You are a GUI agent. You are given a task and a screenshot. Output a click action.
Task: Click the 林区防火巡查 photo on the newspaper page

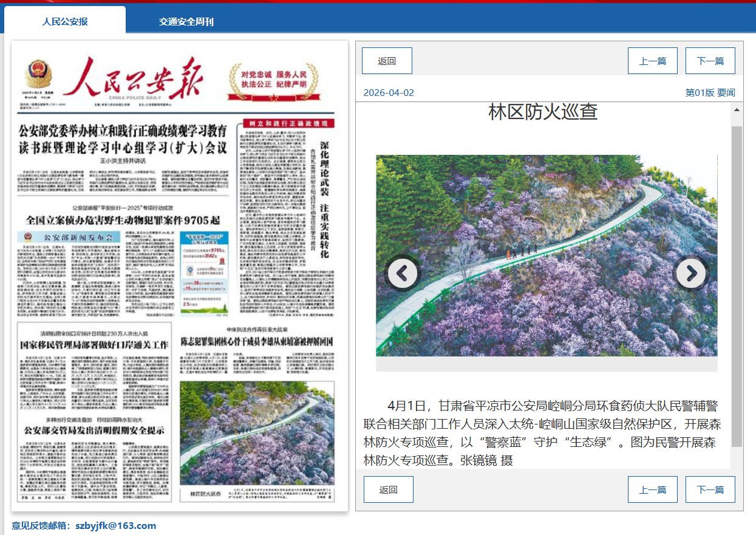[257, 433]
